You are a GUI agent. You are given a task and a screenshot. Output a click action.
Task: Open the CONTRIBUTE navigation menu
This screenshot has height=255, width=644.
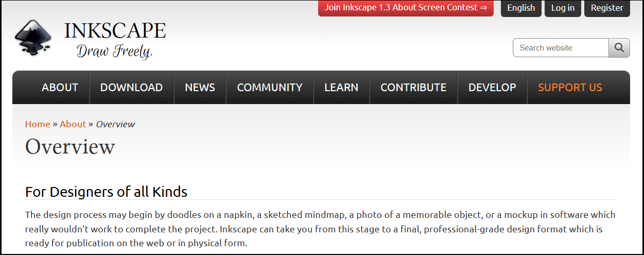(413, 88)
